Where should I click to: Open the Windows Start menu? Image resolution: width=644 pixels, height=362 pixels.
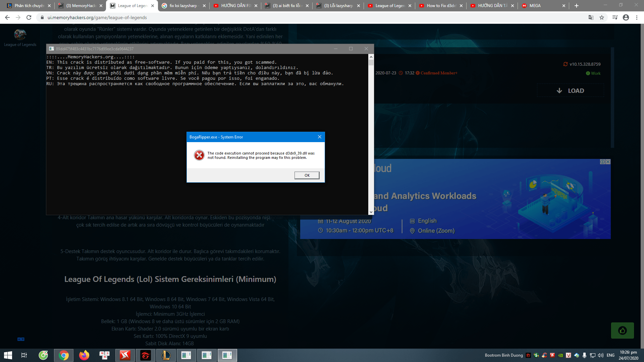pos(8,355)
